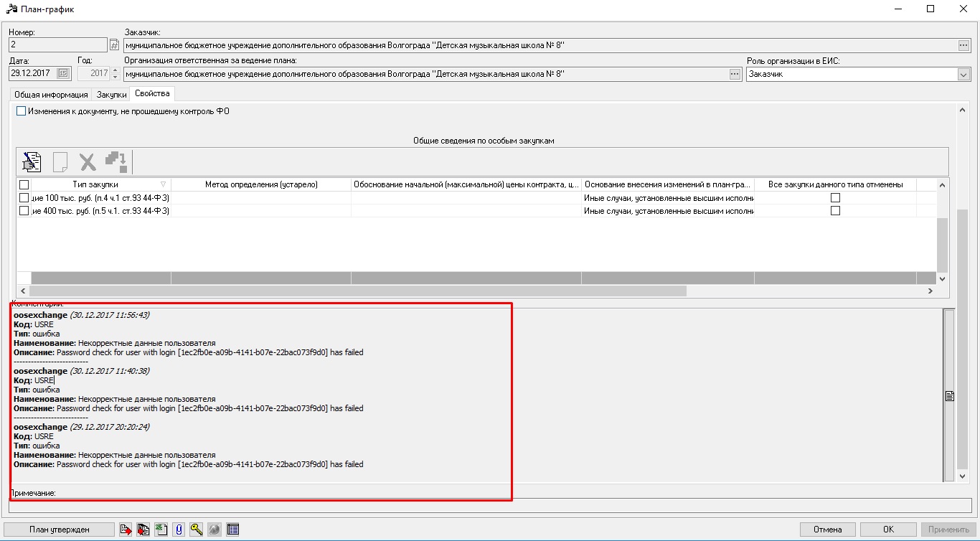Click the list view icon in bottom bar

pos(232,530)
